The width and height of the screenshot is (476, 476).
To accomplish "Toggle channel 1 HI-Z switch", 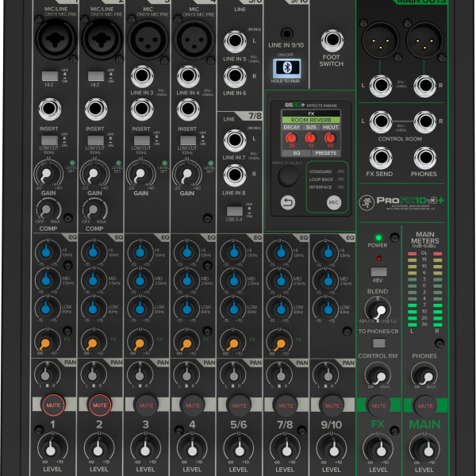I will [x=50, y=76].
